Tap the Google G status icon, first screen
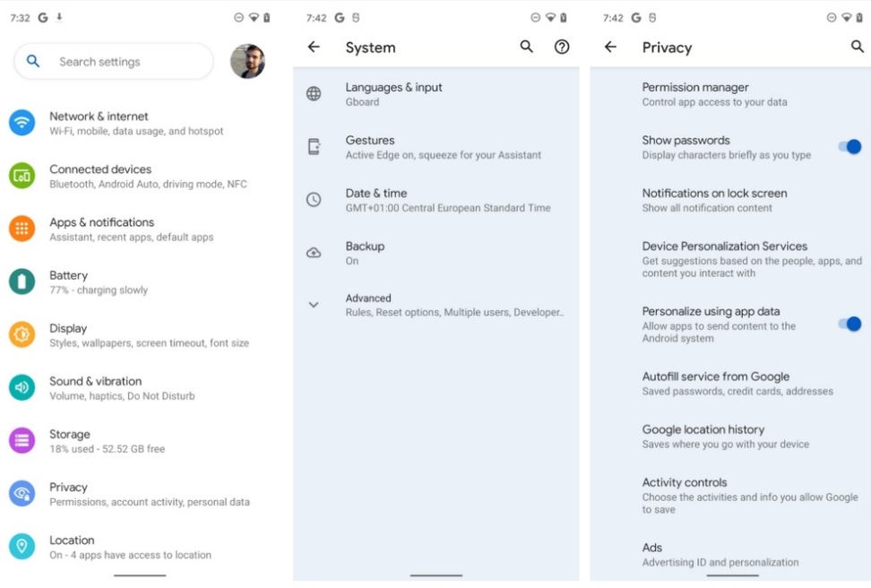The width and height of the screenshot is (871, 588). tap(43, 17)
